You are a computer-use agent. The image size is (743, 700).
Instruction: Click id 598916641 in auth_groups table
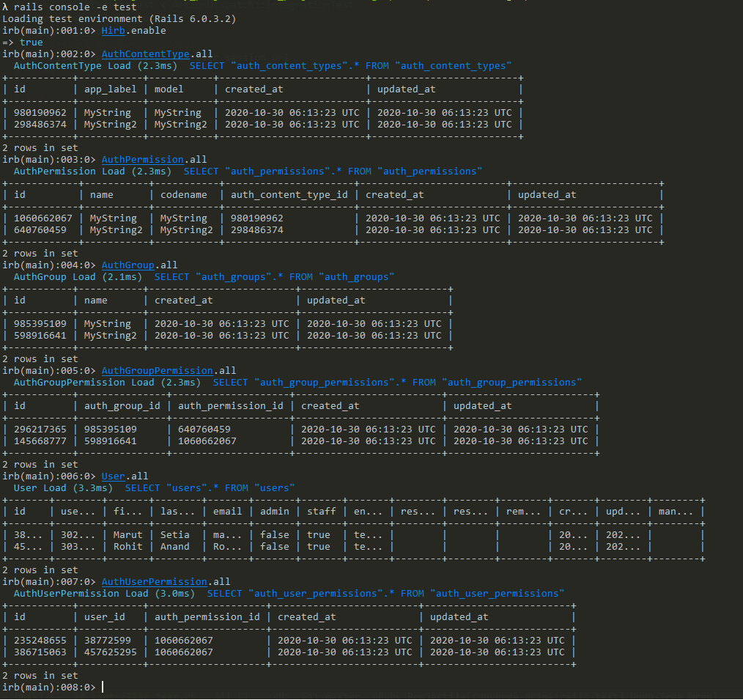40,336
